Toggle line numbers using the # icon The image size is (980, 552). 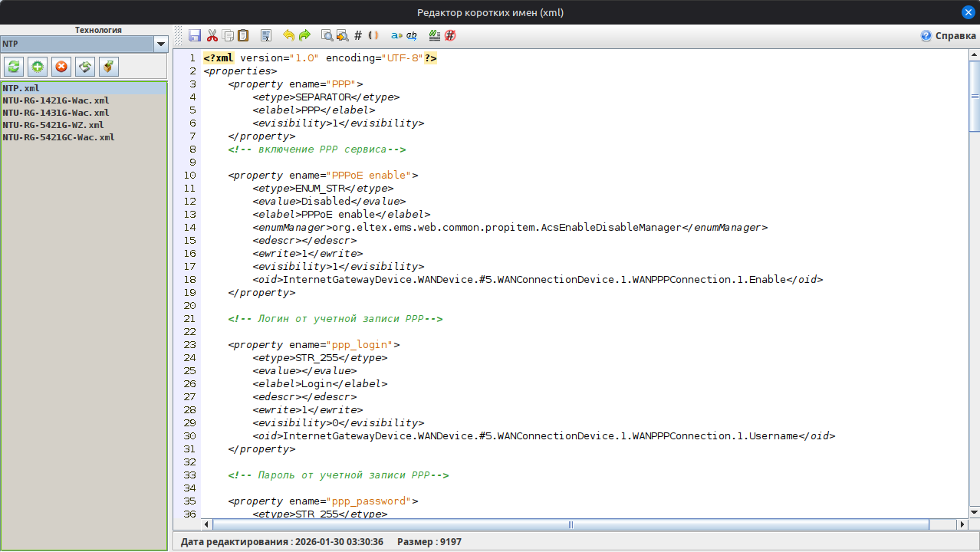(x=358, y=35)
